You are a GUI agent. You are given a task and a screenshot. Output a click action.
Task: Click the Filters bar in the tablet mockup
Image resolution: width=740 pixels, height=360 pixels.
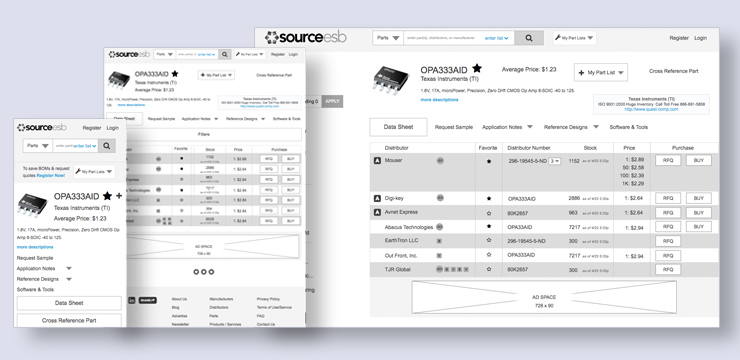point(203,134)
